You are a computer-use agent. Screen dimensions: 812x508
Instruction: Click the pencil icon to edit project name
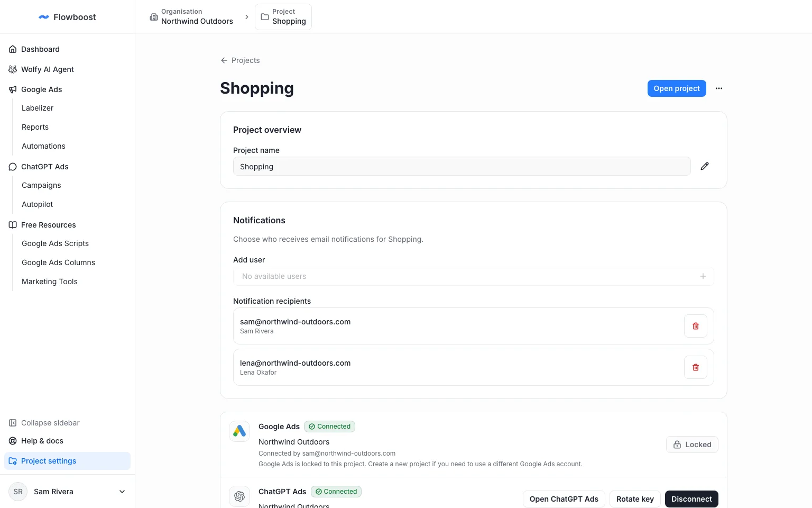click(705, 166)
